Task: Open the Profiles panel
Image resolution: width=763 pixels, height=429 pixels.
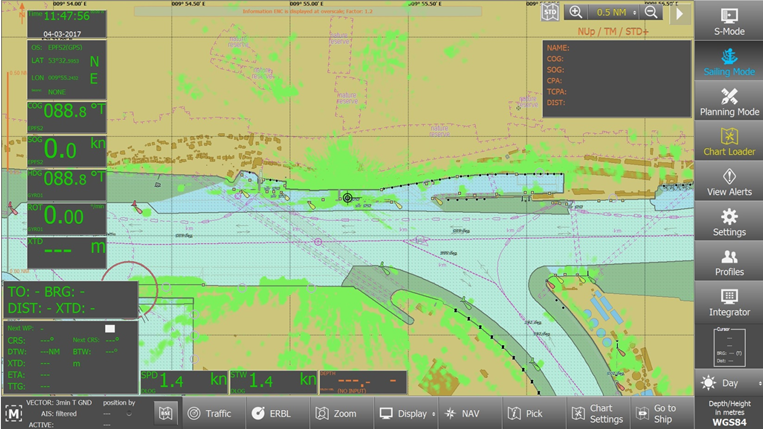Action: tap(728, 262)
